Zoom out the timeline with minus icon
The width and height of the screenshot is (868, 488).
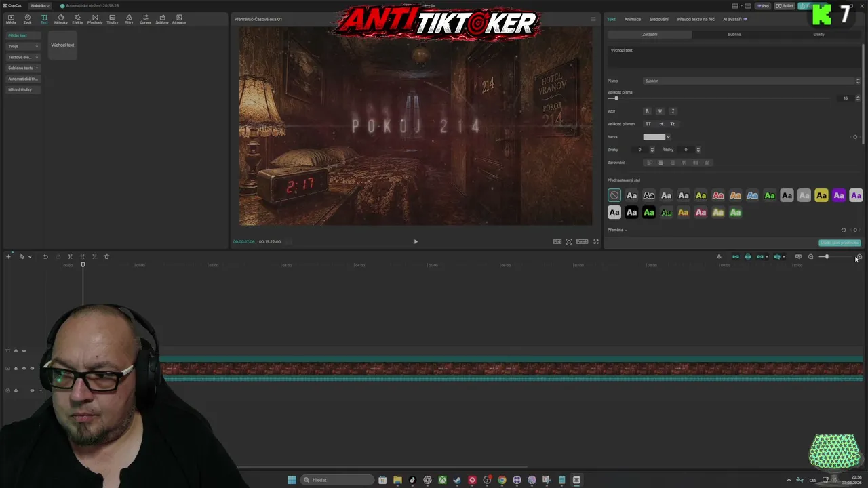pos(810,257)
